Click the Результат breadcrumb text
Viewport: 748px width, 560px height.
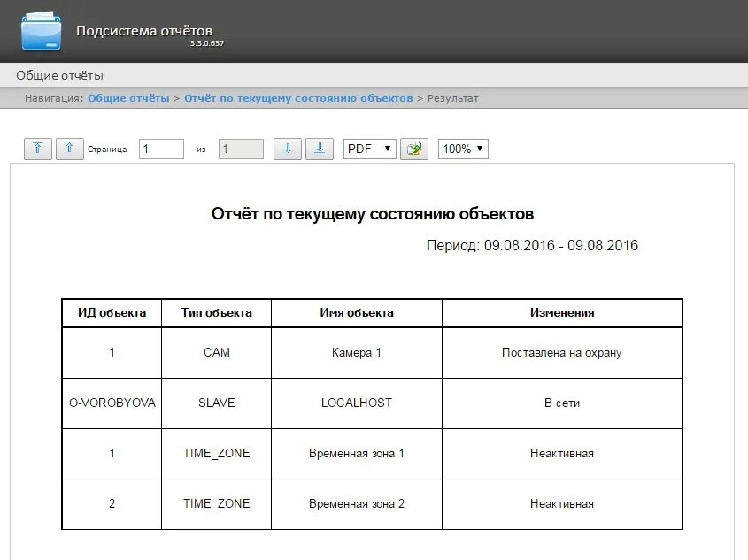pos(452,98)
